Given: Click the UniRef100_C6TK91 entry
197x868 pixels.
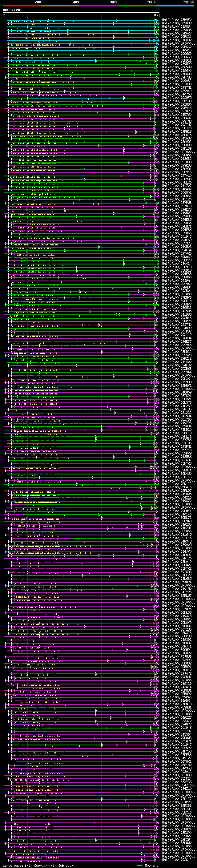Looking at the screenshot, I should click(x=177, y=396).
